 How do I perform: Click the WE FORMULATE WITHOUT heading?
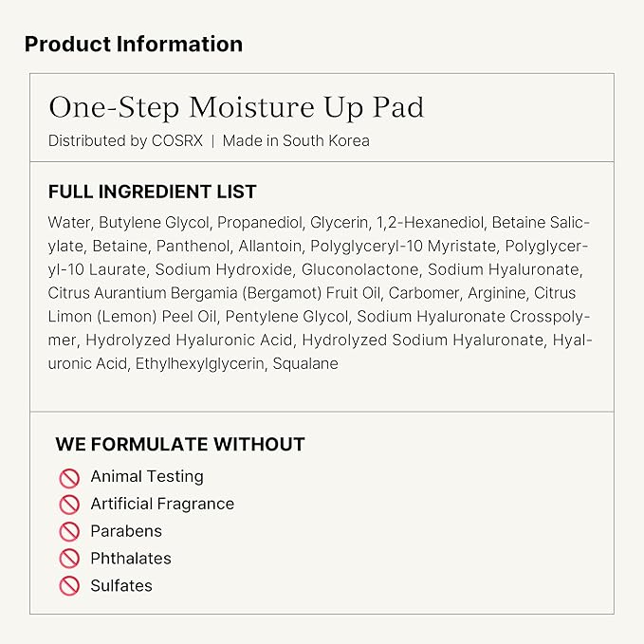pyautogui.click(x=180, y=444)
